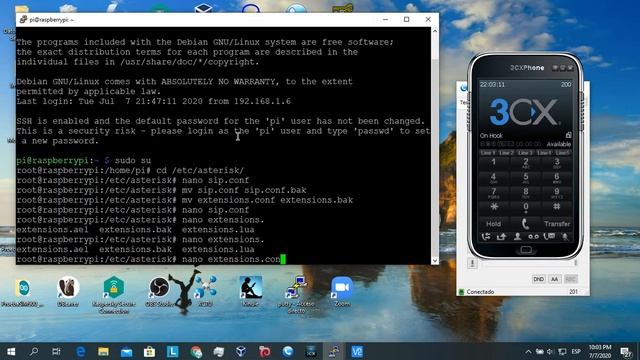The width and height of the screenshot is (640, 360).
Task: Toggle microphone mute icon on 3CXPhone
Action: pyautogui.click(x=565, y=236)
